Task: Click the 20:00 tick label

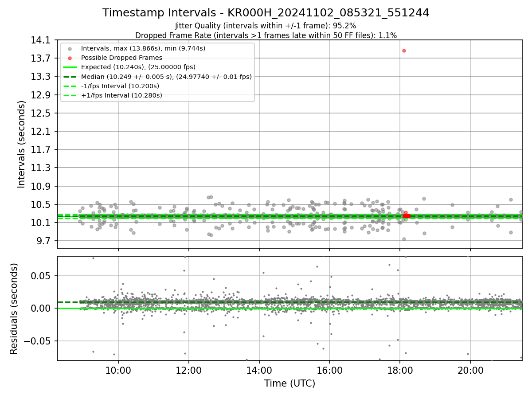Action: pos(470,370)
